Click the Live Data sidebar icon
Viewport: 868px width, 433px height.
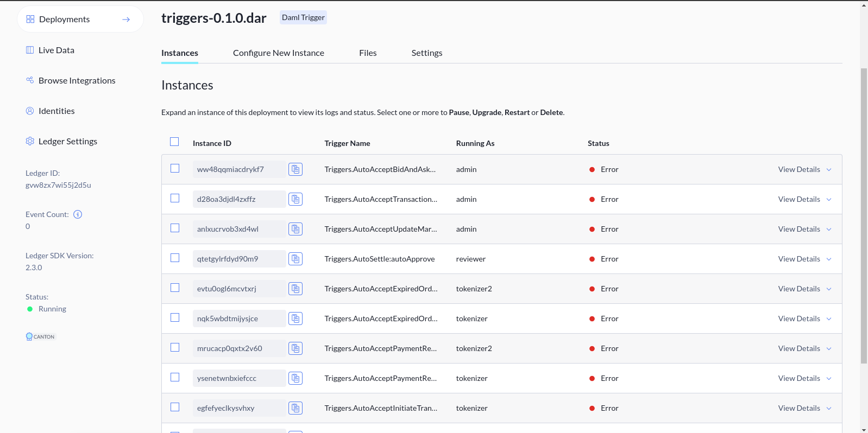pos(30,50)
